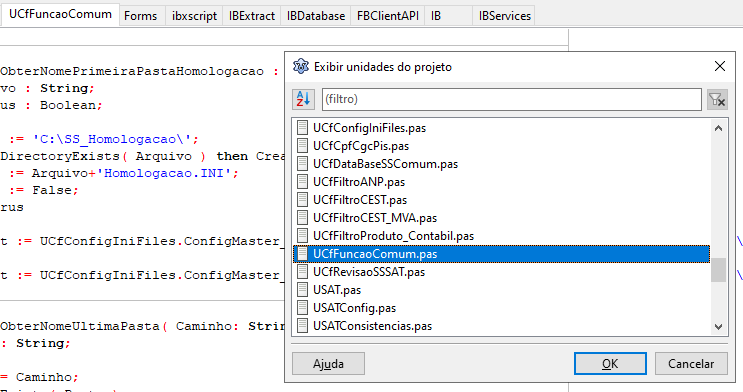The image size is (743, 392).
Task: Switch to FBClientAPI editor tab
Action: coord(388,16)
